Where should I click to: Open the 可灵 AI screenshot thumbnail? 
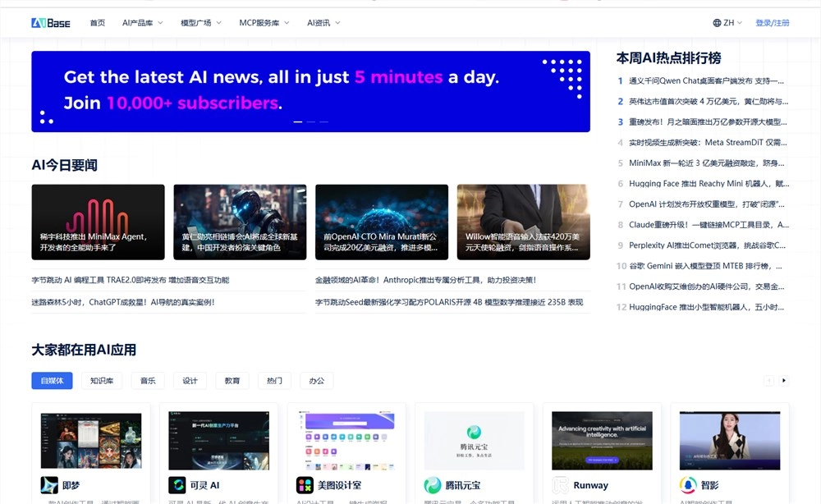click(219, 440)
